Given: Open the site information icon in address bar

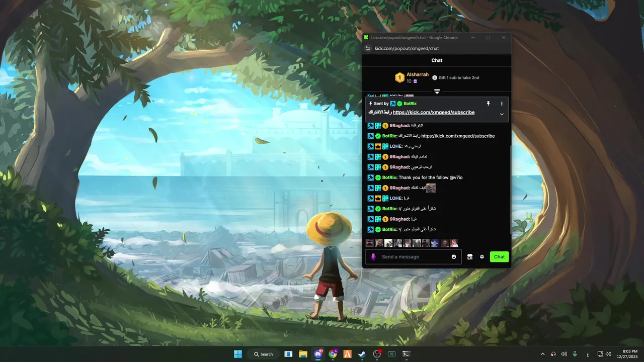Looking at the screenshot, I should tap(368, 48).
